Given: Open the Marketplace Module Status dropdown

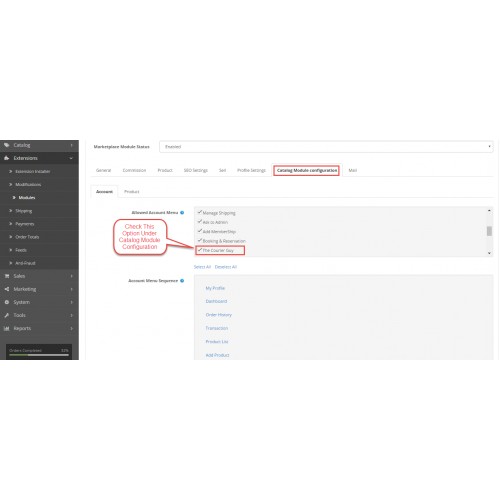Looking at the screenshot, I should click(326, 147).
